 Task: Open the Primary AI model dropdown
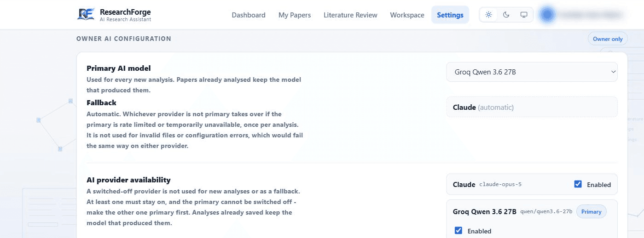click(x=532, y=72)
